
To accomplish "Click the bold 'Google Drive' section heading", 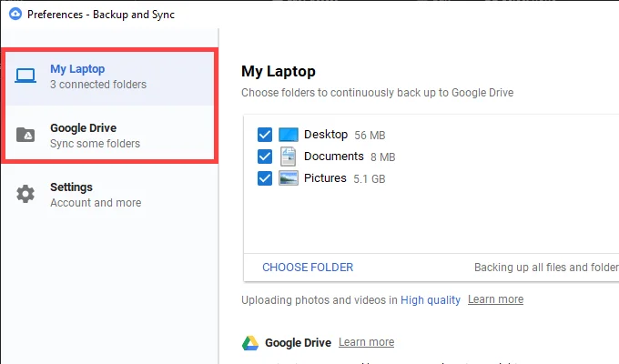I will (298, 343).
